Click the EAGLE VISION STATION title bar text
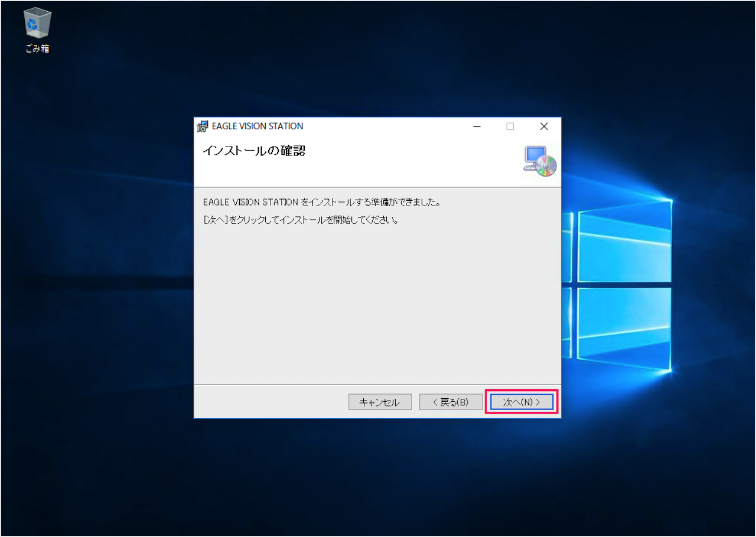 point(258,126)
